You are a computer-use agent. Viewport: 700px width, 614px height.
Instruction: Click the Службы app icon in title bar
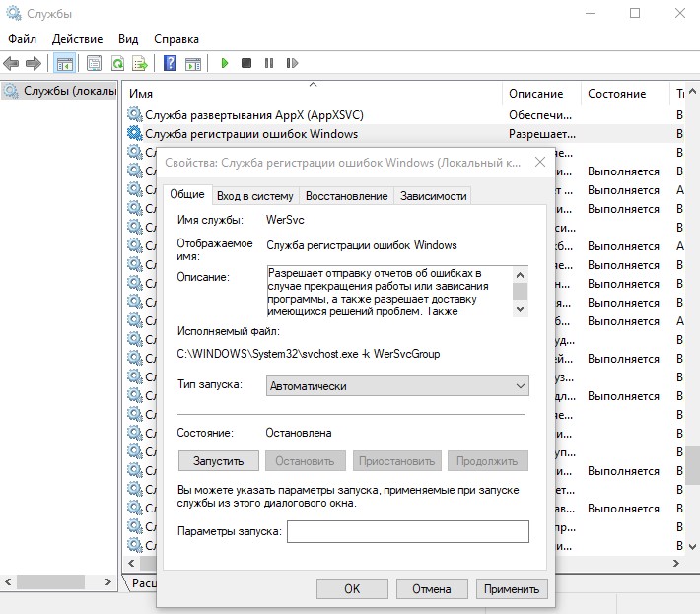pos(14,14)
